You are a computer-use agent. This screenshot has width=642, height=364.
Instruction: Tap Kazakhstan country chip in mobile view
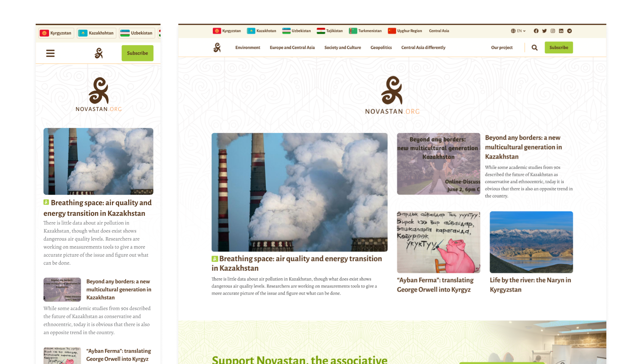pos(96,33)
